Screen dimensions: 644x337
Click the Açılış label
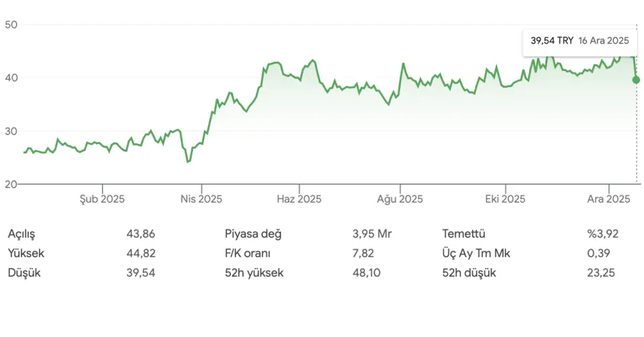21,234
